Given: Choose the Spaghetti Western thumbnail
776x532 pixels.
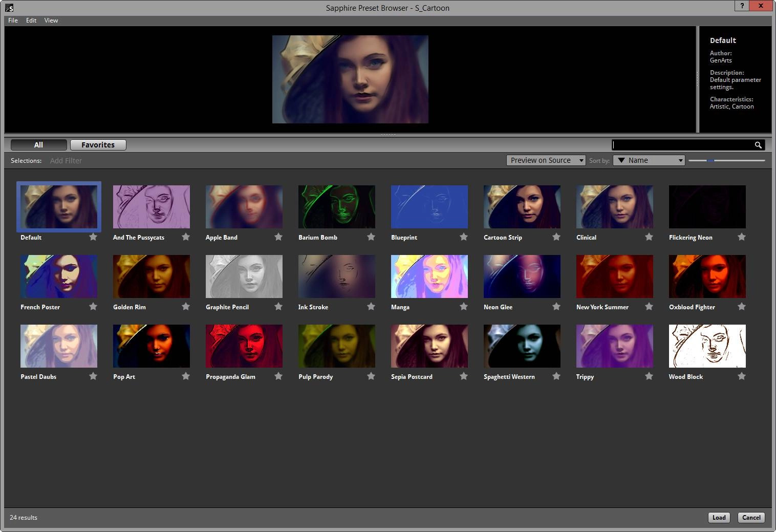Looking at the screenshot, I should click(522, 346).
